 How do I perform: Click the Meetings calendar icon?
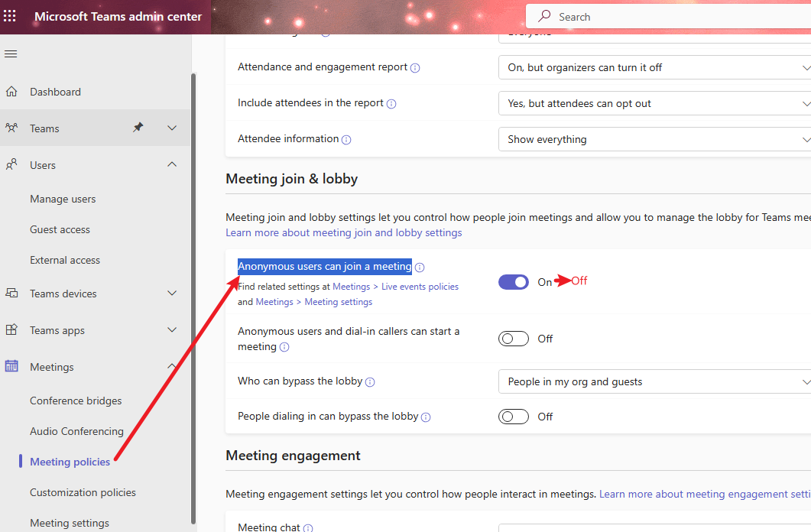click(11, 366)
